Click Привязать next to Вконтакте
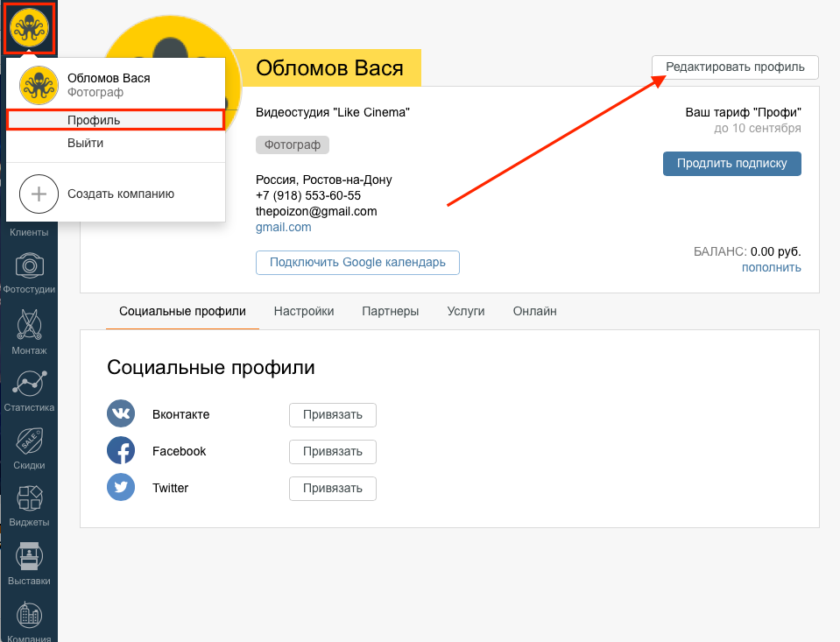 [333, 415]
